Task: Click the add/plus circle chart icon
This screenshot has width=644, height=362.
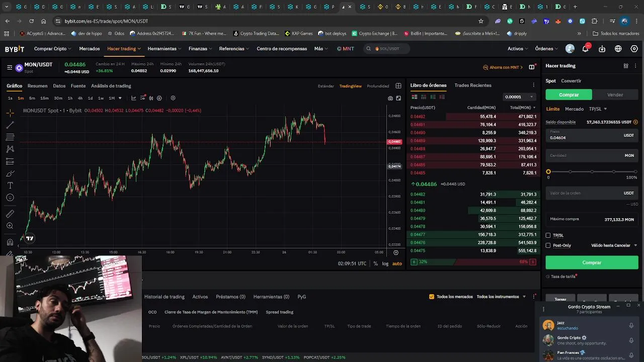Action: (x=173, y=98)
